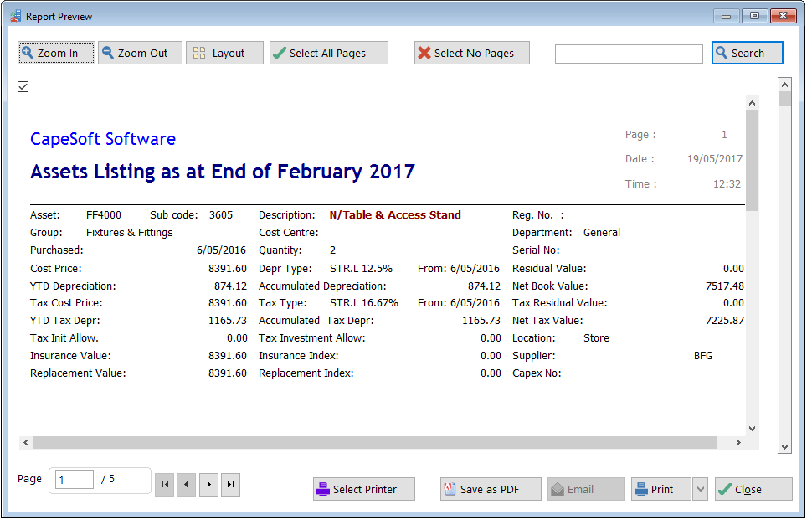Click the report time 12:32

pos(727,184)
